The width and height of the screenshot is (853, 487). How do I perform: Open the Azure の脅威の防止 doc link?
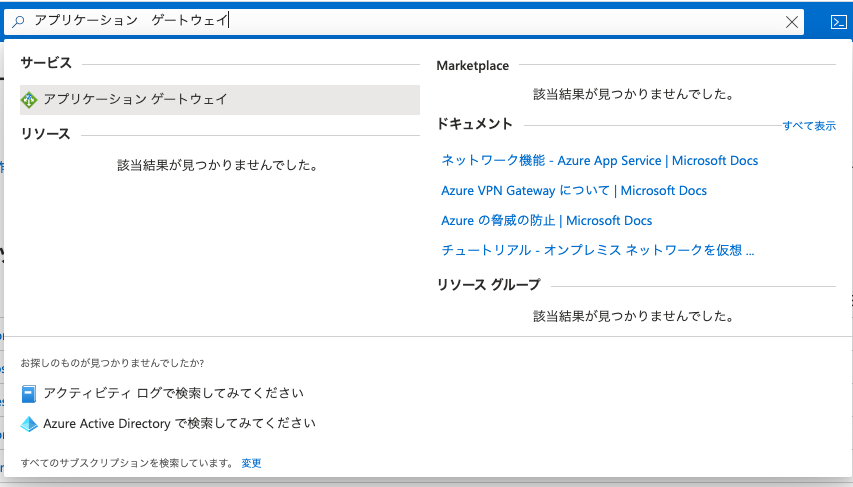(x=546, y=220)
